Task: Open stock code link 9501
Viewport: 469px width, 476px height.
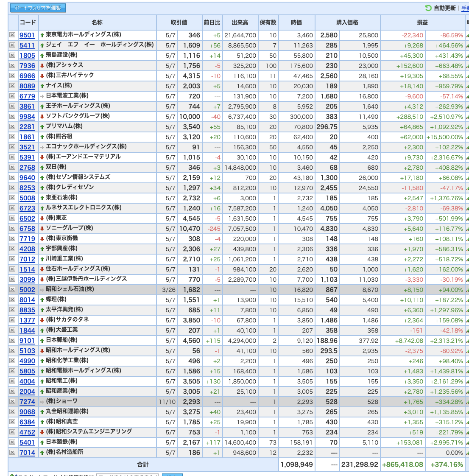Action: click(27, 35)
